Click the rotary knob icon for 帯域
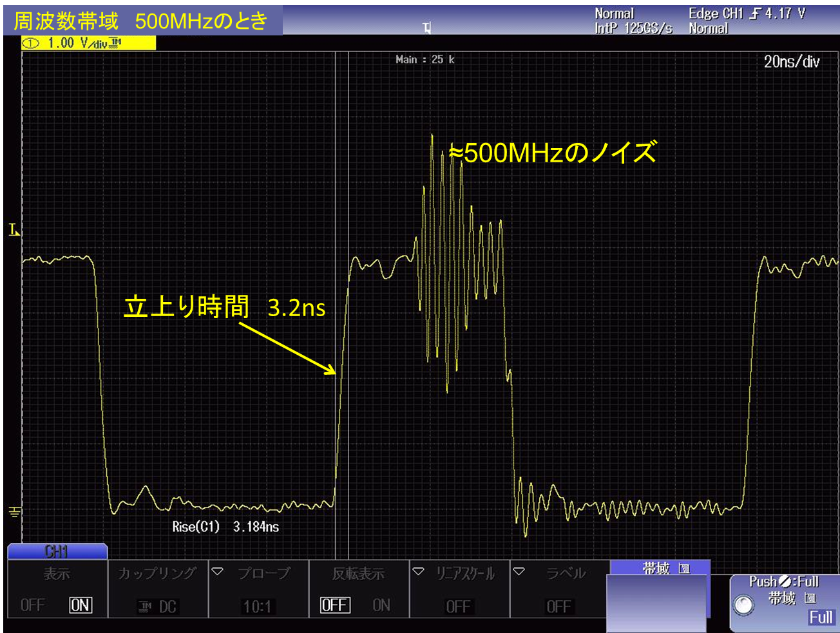 pyautogui.click(x=743, y=605)
